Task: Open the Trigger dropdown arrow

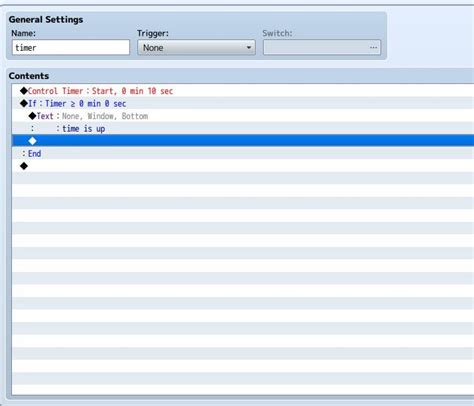Action: click(249, 48)
